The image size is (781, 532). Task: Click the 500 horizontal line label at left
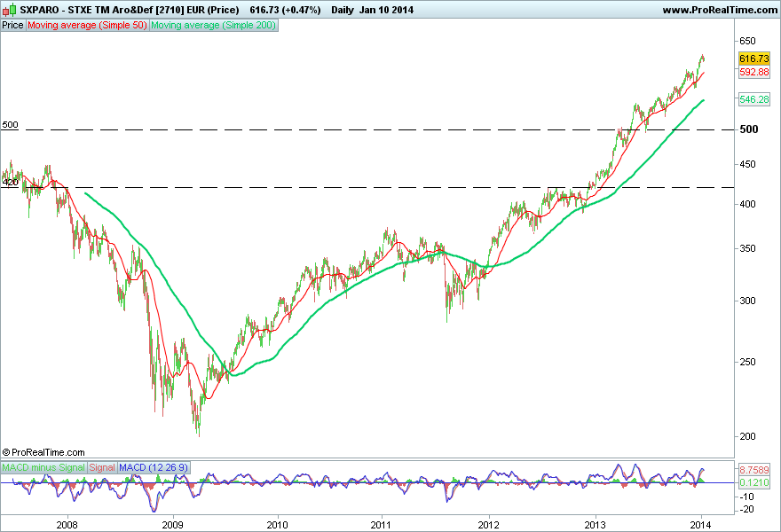(10, 125)
